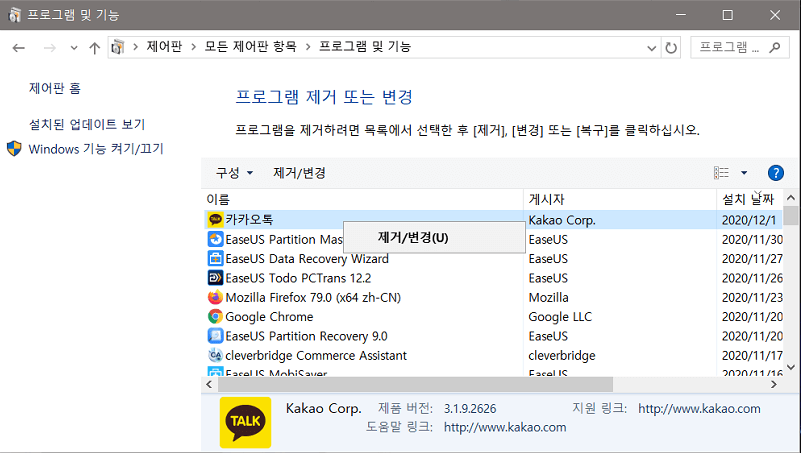Open 설치된 업데이트 보기 link
Viewport: 801px width, 453px height.
(x=87, y=124)
